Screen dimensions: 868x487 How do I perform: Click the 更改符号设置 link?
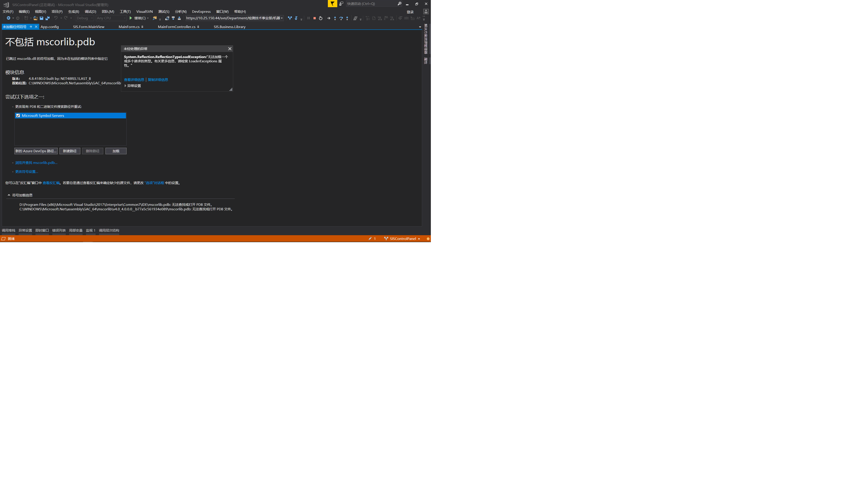click(27, 172)
